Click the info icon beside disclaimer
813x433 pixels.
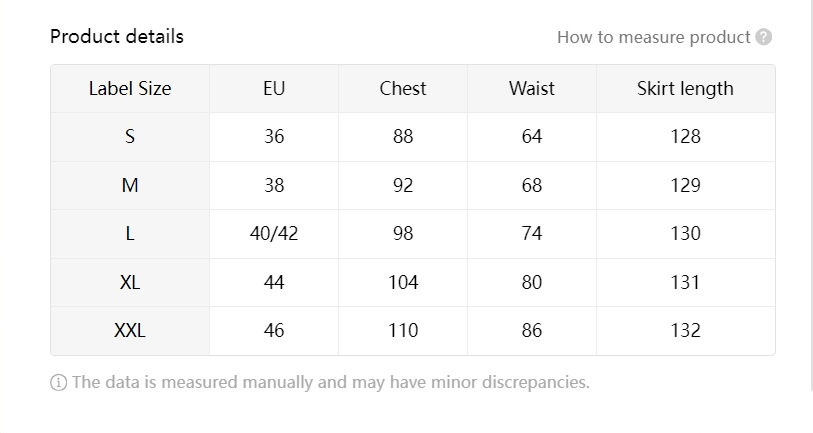[x=58, y=382]
